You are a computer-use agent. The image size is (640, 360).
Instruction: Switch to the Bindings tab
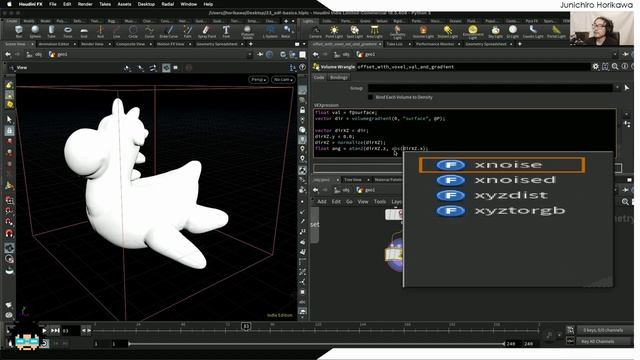coord(339,78)
